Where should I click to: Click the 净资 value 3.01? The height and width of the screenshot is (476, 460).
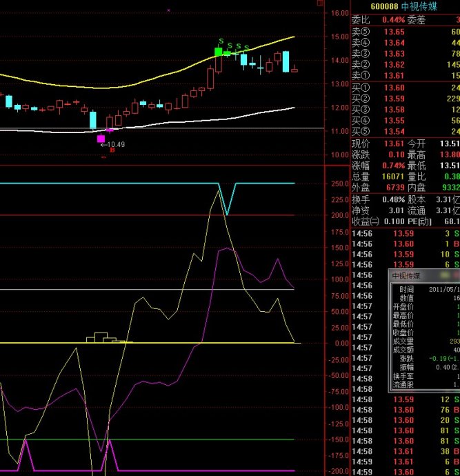pos(397,210)
